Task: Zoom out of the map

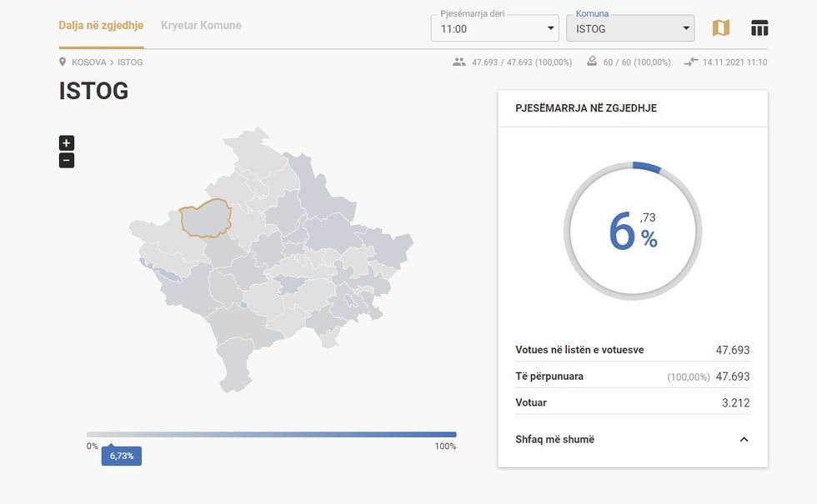Action: tap(67, 161)
